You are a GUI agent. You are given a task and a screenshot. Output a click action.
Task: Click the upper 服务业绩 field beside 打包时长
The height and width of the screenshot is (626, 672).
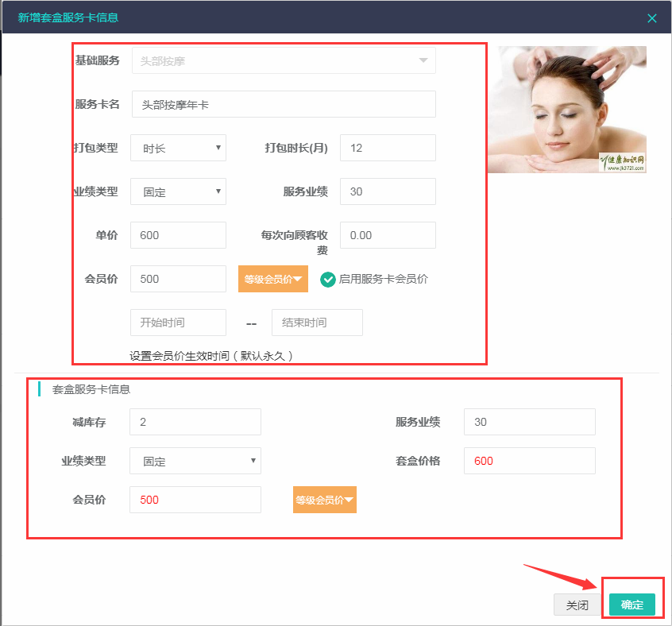(x=388, y=191)
